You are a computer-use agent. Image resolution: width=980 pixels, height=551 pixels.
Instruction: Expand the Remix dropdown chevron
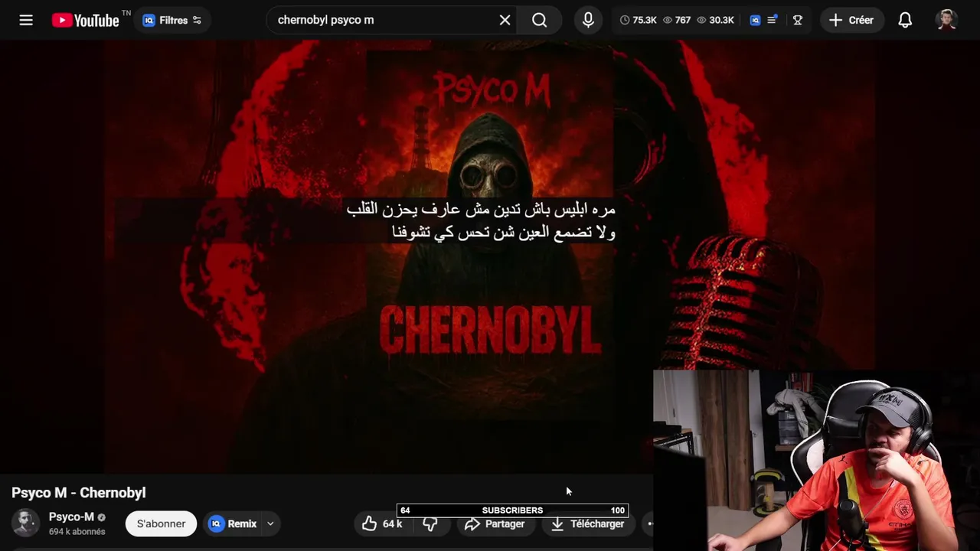[x=270, y=523]
